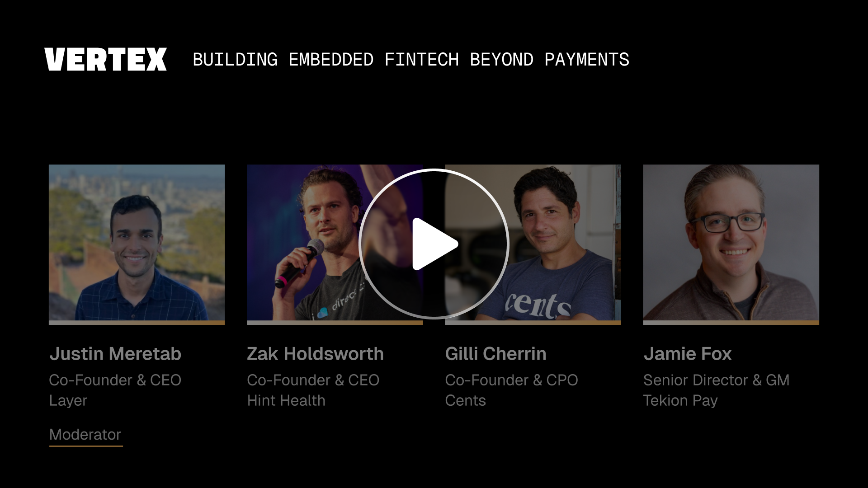The width and height of the screenshot is (868, 488).
Task: Click the name Justin Meretab
Action: (115, 354)
